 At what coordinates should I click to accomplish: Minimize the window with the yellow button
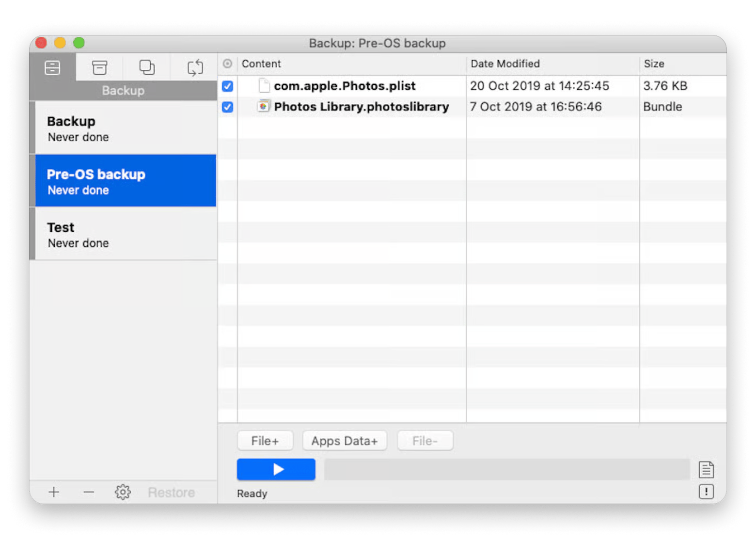(60, 43)
